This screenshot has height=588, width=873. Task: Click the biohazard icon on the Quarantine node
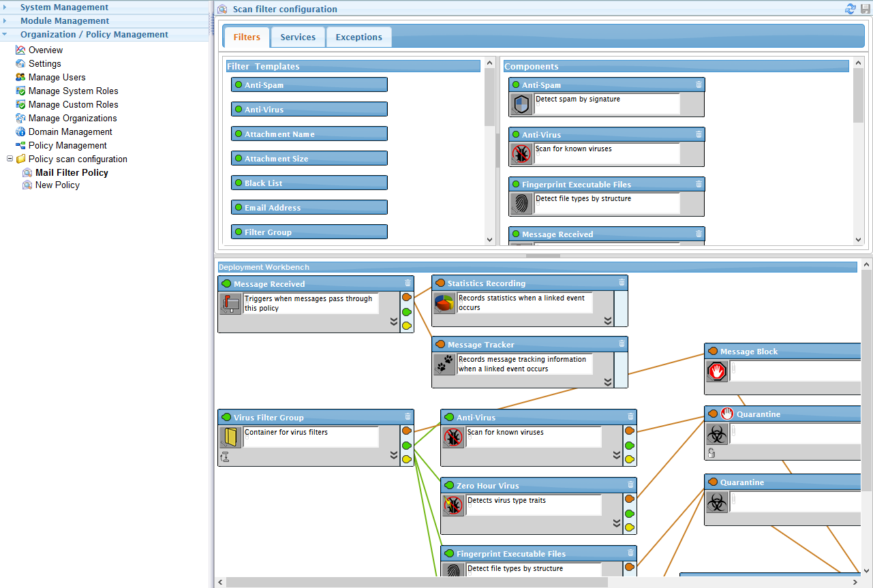[716, 433]
